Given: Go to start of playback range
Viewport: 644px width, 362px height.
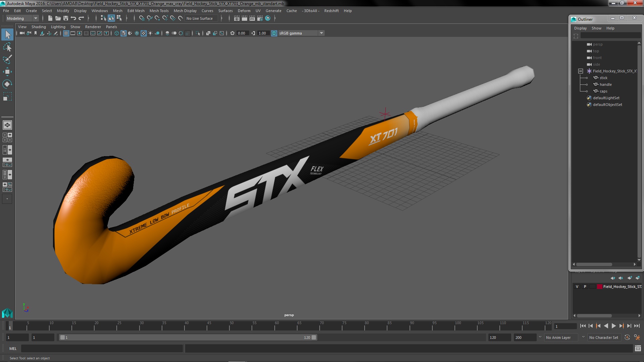Looking at the screenshot, I should click(x=583, y=326).
